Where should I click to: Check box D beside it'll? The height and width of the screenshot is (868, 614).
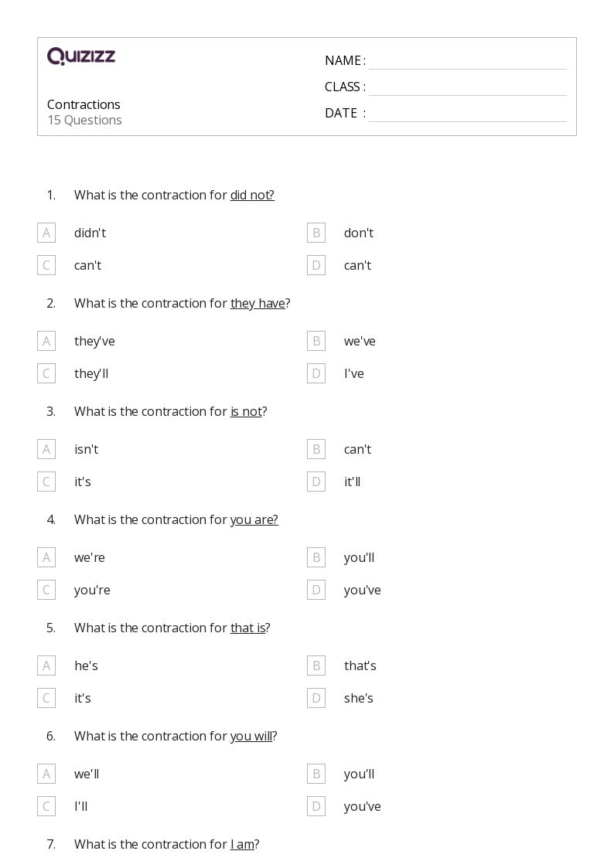coord(316,482)
